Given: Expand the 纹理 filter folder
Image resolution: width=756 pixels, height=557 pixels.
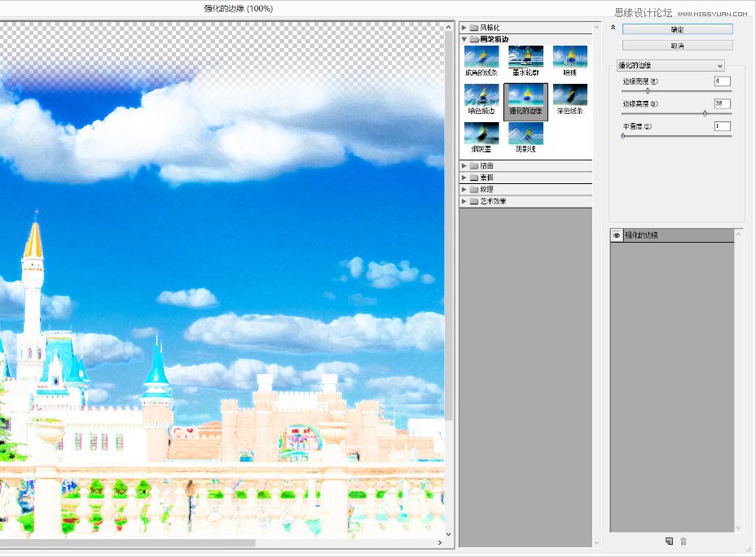Looking at the screenshot, I should pos(464,190).
